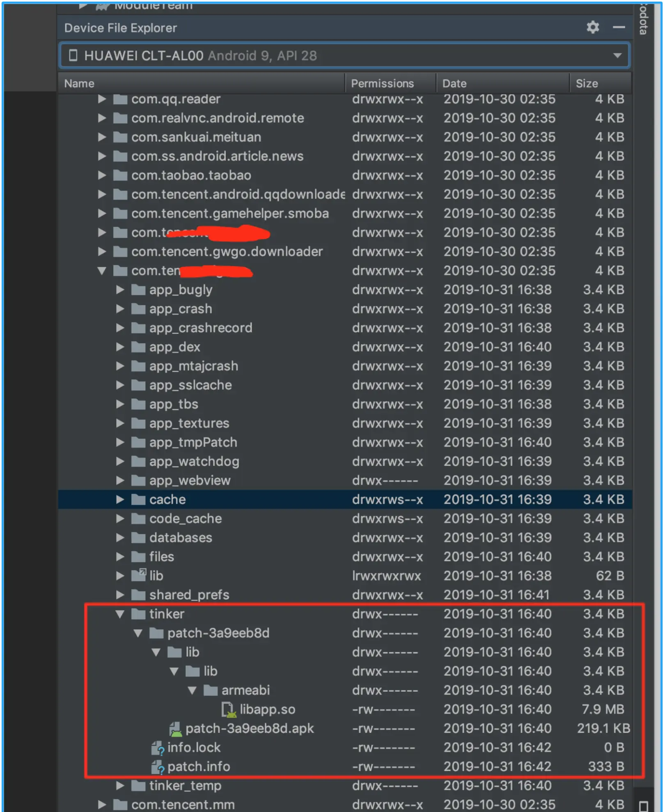Select the patch-3a9eeb8d.apk file name
665x812 pixels.
[250, 729]
